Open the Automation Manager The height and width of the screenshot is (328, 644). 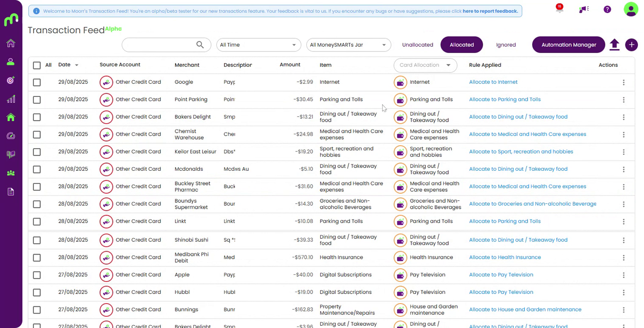tap(569, 45)
